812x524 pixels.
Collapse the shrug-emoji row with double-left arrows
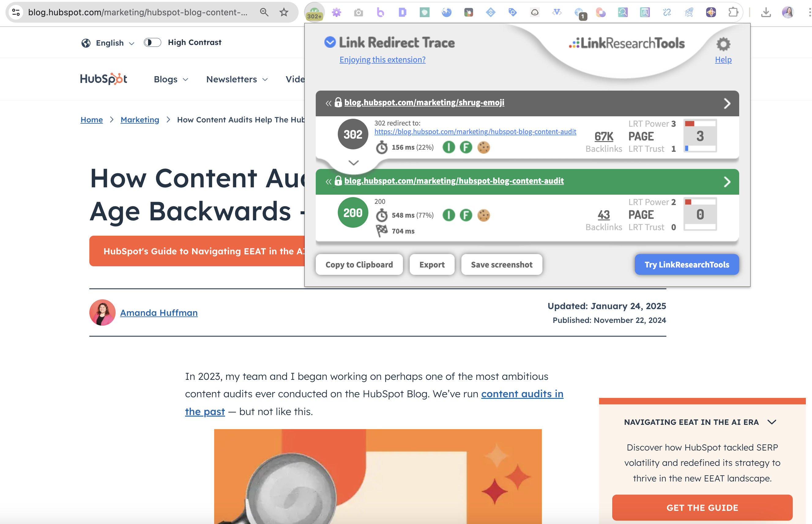click(328, 103)
